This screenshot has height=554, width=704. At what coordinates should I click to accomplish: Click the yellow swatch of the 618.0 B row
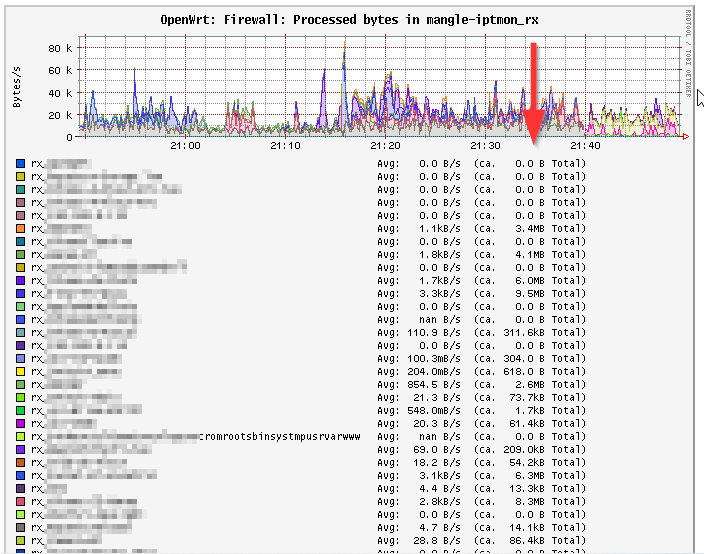pyautogui.click(x=20, y=372)
